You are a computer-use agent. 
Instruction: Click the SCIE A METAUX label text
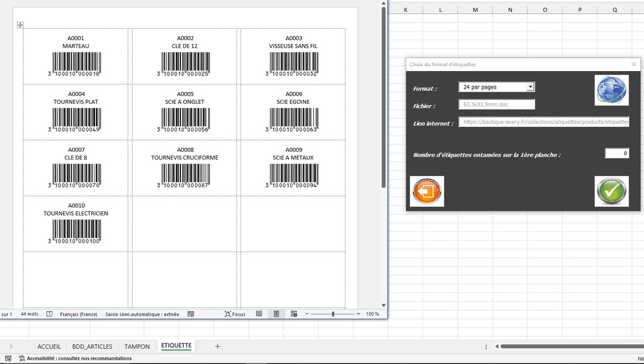pos(293,158)
